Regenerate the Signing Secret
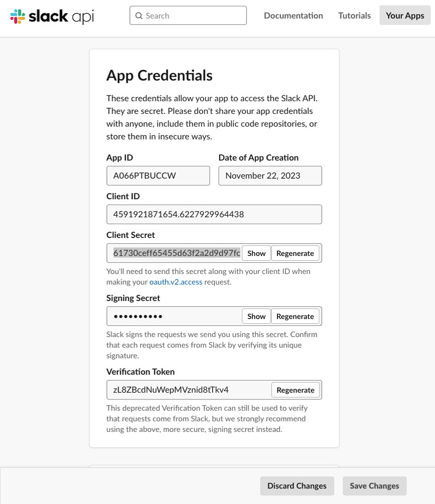This screenshot has width=435, height=504. tap(295, 316)
